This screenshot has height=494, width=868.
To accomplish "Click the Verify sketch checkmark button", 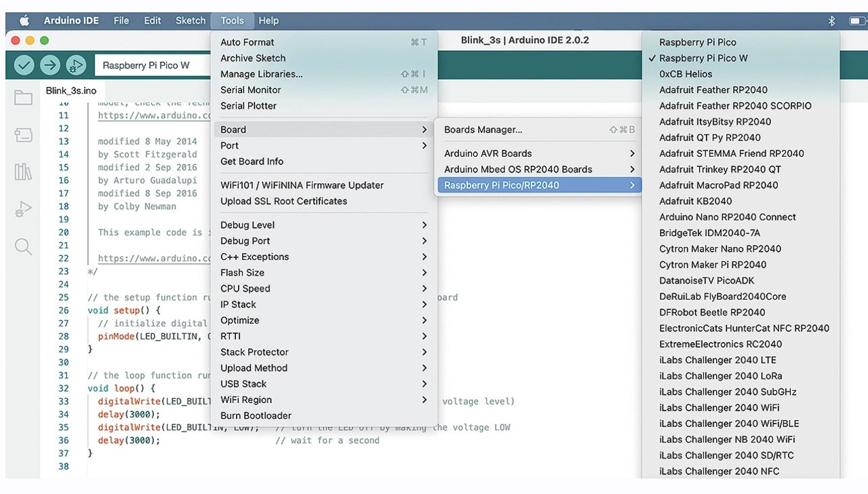I will (24, 65).
